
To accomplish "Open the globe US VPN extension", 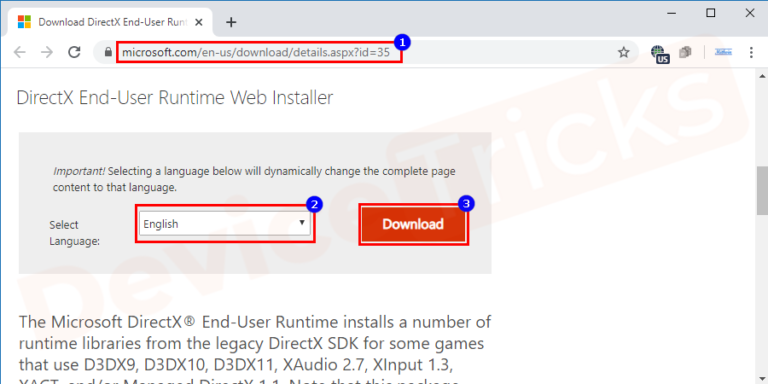I will coord(660,54).
